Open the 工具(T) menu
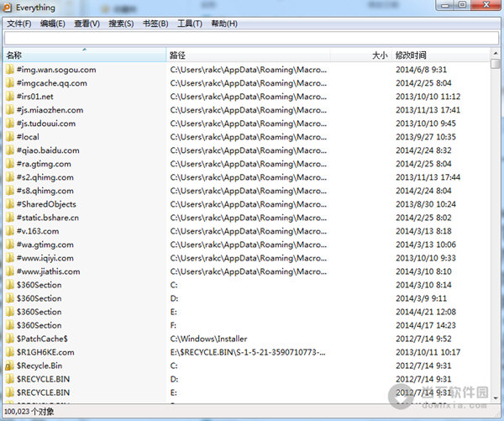504x421 pixels. (x=190, y=24)
